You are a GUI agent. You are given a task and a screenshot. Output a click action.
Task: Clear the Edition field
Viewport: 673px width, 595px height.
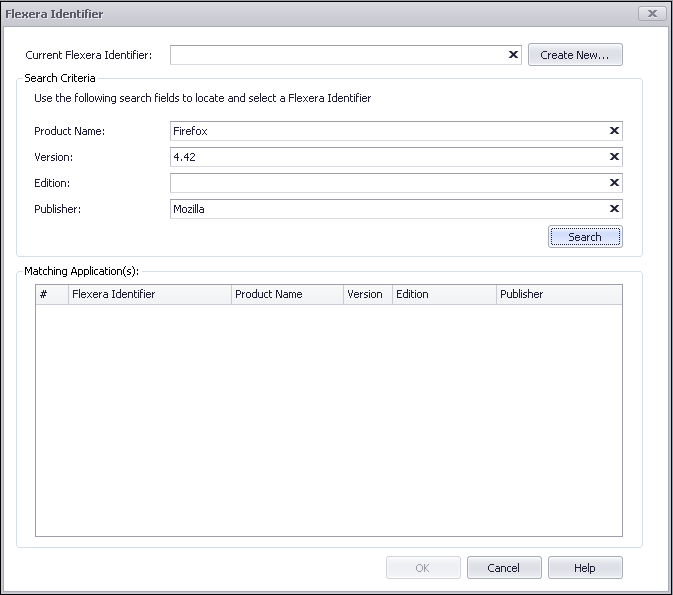click(x=614, y=183)
